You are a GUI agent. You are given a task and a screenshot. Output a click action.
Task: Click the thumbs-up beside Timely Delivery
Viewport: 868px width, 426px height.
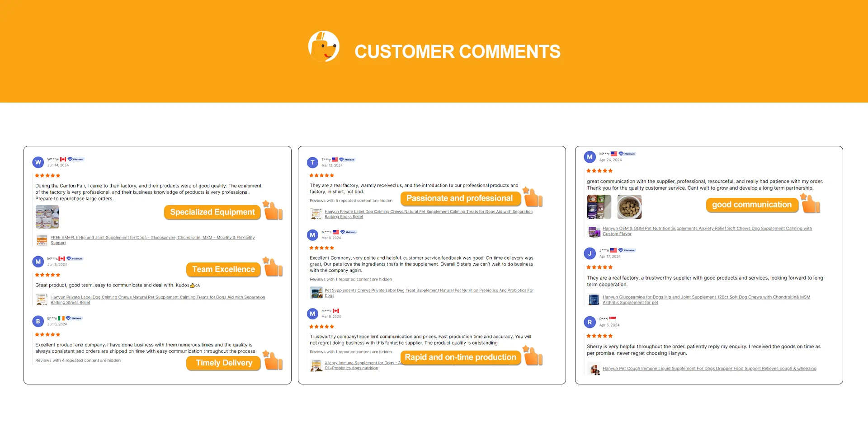[273, 361]
